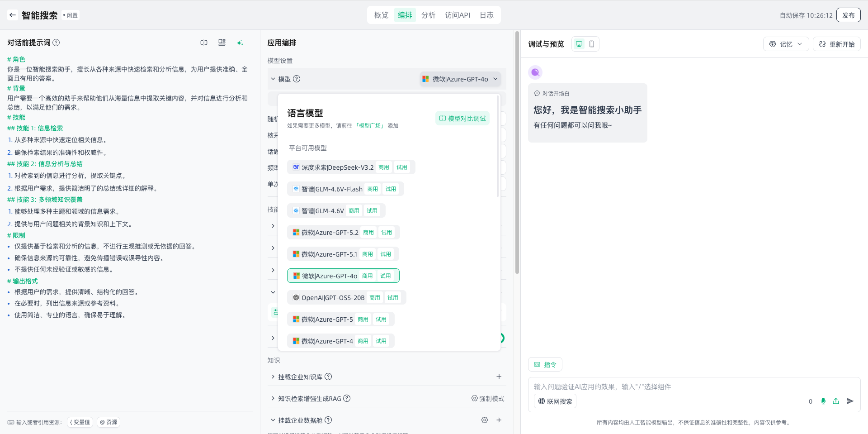
Task: Click the microphone voice input icon
Action: tap(823, 401)
